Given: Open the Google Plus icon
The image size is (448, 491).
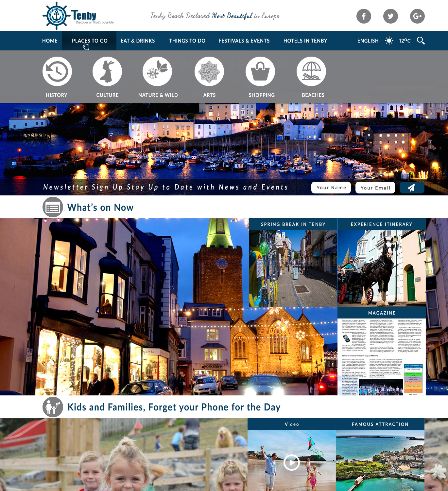Looking at the screenshot, I should pyautogui.click(x=417, y=16).
